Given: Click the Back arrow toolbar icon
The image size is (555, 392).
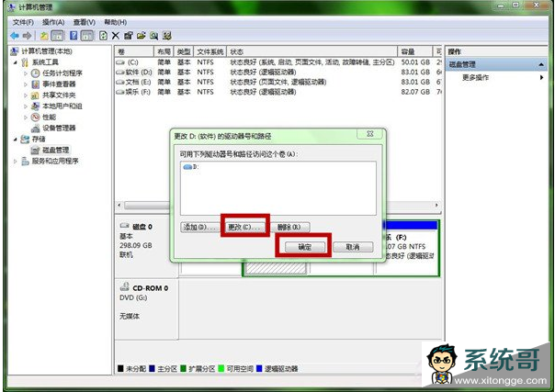Looking at the screenshot, I should point(15,36).
